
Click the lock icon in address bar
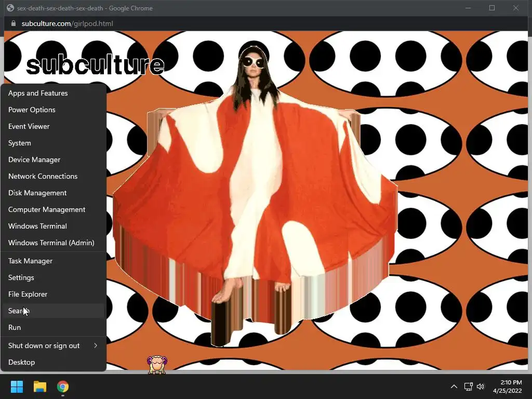pyautogui.click(x=14, y=23)
